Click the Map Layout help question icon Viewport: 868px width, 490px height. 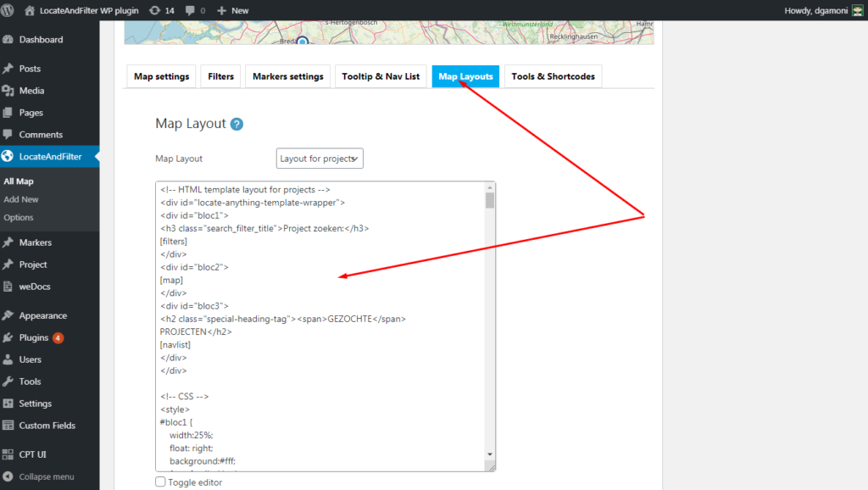236,124
